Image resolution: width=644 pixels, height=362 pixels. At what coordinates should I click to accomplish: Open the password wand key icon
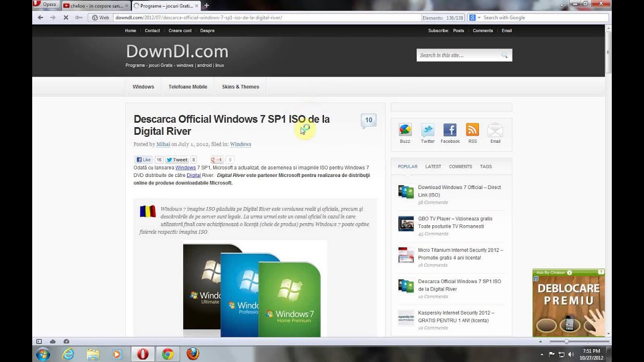coord(78,18)
